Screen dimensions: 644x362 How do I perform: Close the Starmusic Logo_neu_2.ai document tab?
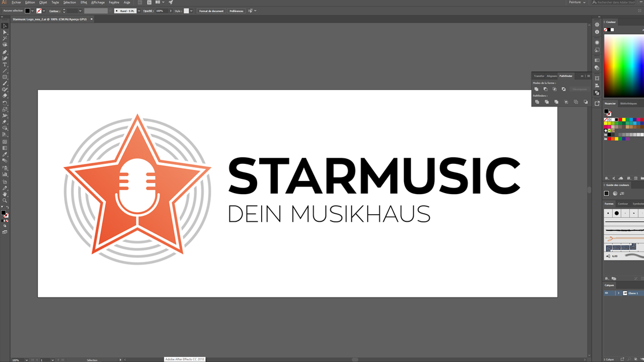(x=92, y=19)
